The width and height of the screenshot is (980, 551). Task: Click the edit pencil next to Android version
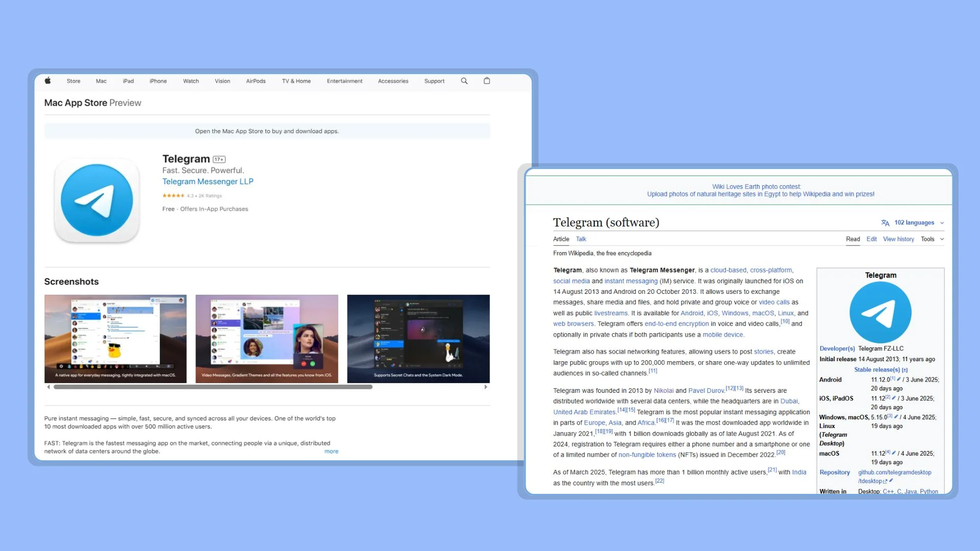click(x=898, y=379)
